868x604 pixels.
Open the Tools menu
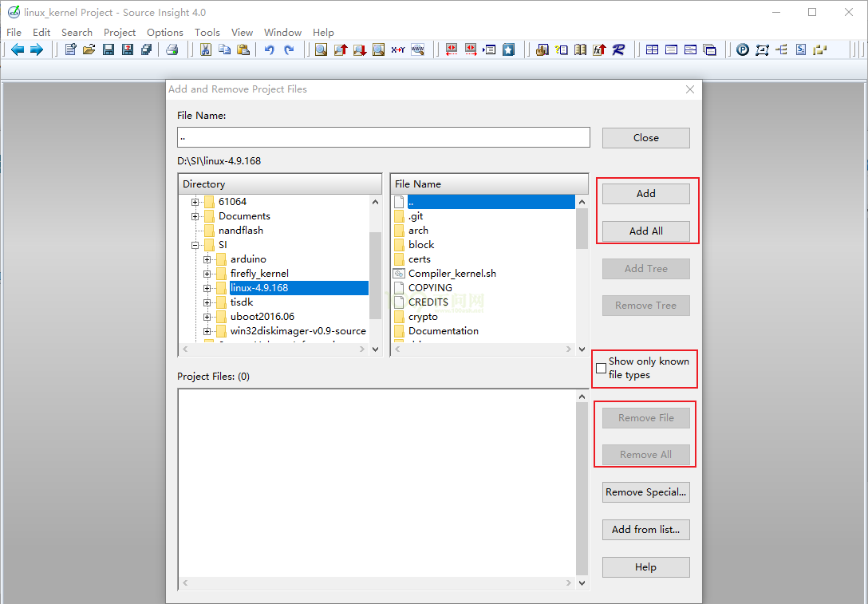[x=207, y=32]
